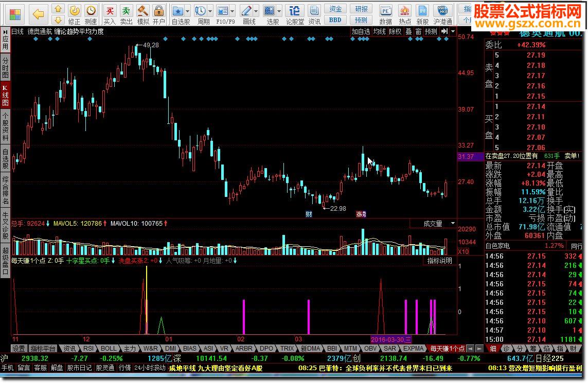Click the BBD button
Screen dimensions: 588x383
click(335, 20)
